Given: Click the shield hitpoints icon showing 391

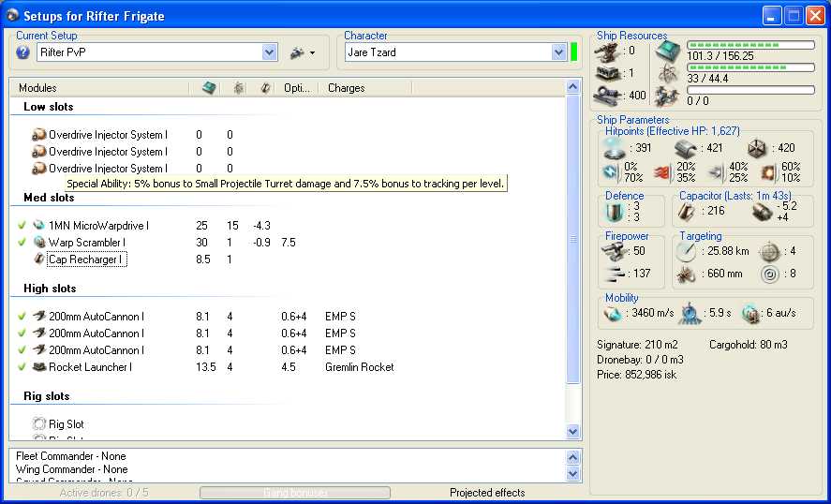Looking at the screenshot, I should click(615, 149).
